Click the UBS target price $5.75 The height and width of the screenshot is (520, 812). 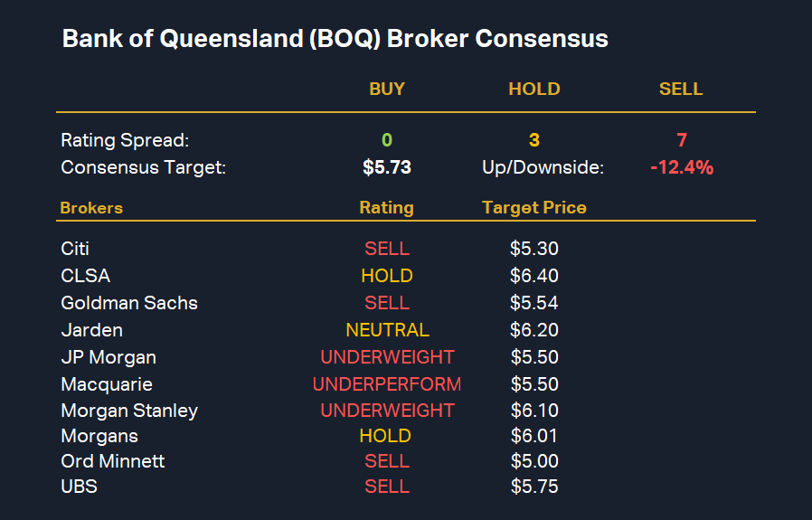pos(534,487)
